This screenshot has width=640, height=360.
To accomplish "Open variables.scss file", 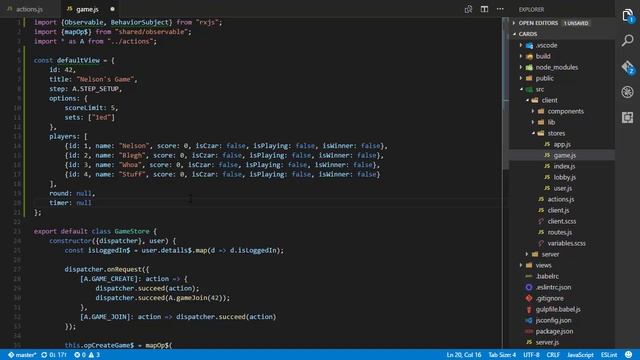I will tap(566, 243).
